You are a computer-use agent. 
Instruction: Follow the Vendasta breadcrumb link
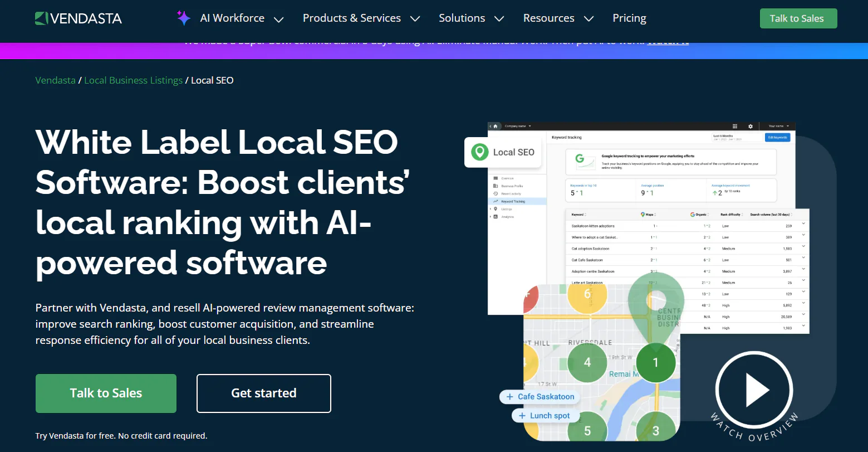[55, 80]
